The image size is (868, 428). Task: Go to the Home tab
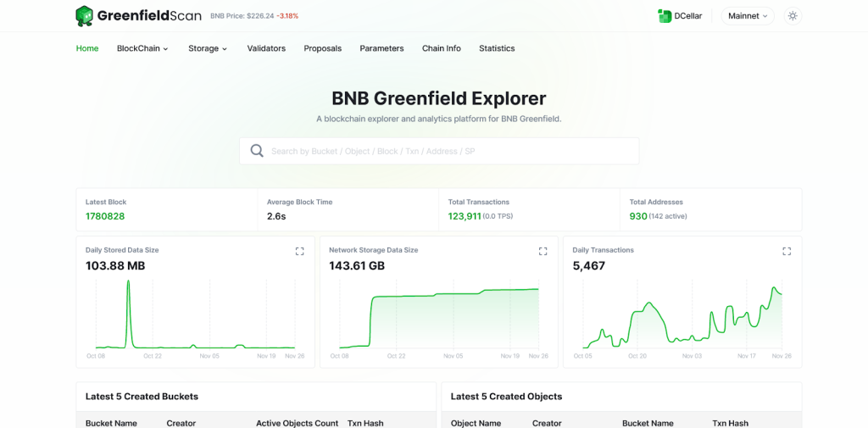click(x=87, y=48)
